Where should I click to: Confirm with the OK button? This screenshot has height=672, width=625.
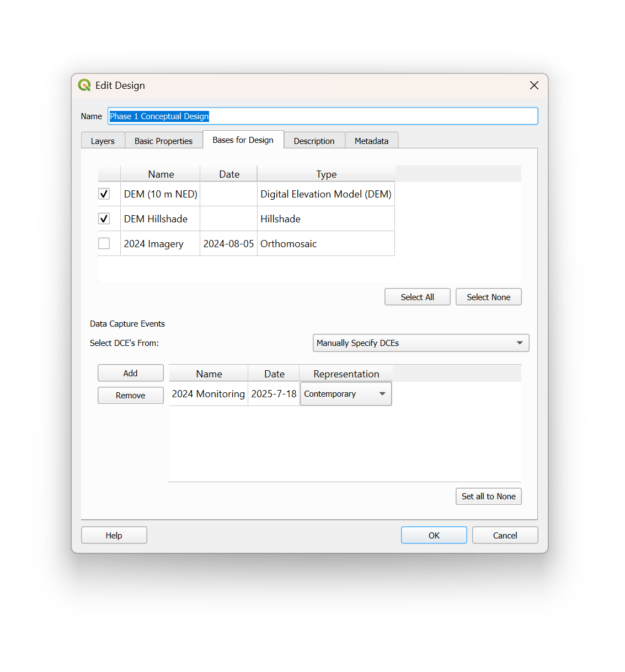click(434, 535)
